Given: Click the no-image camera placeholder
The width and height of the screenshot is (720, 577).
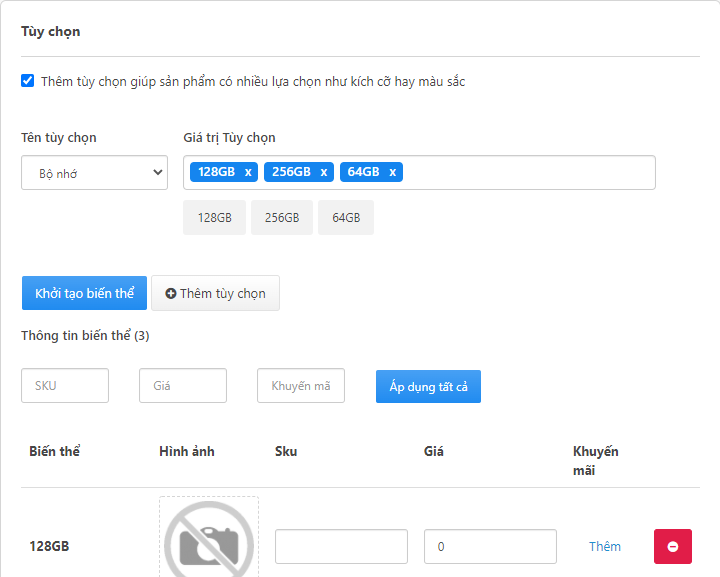Looking at the screenshot, I should coord(209,537).
